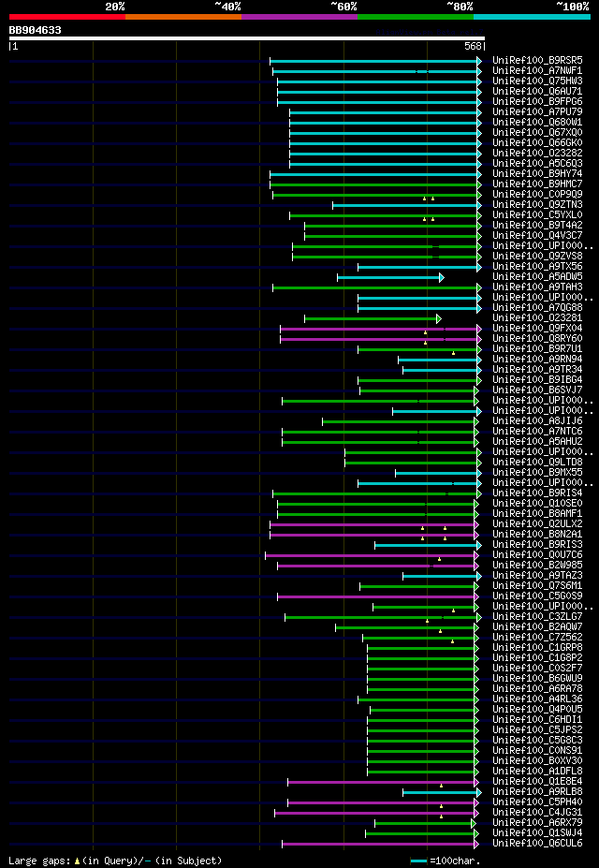Select label UniRef100_B9HMC7
The image size is (599, 868).
click(x=537, y=184)
